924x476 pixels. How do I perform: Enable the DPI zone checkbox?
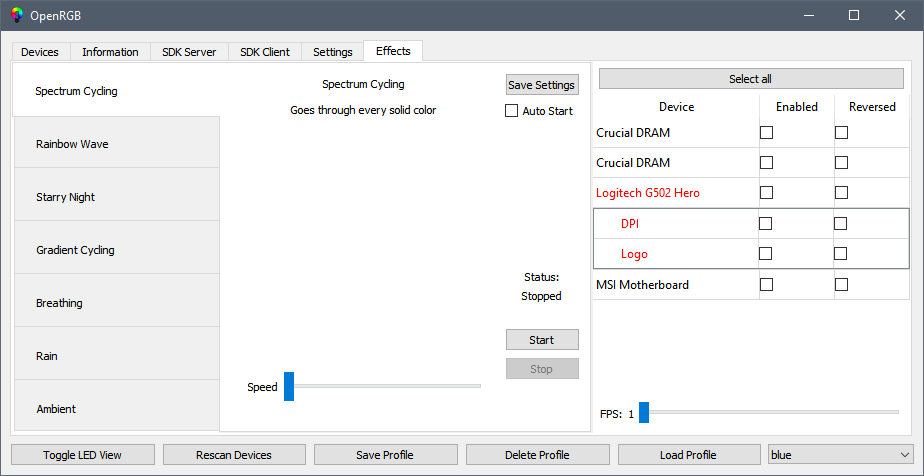(765, 223)
